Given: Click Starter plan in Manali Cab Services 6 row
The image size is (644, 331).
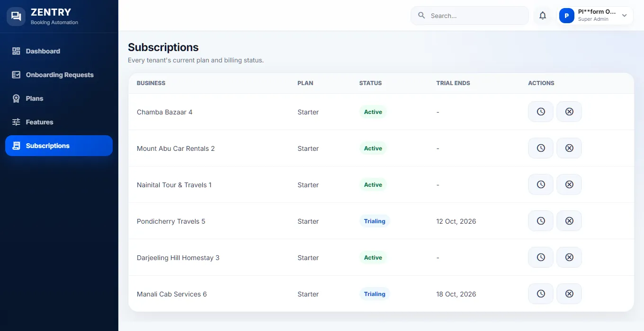Looking at the screenshot, I should point(308,294).
